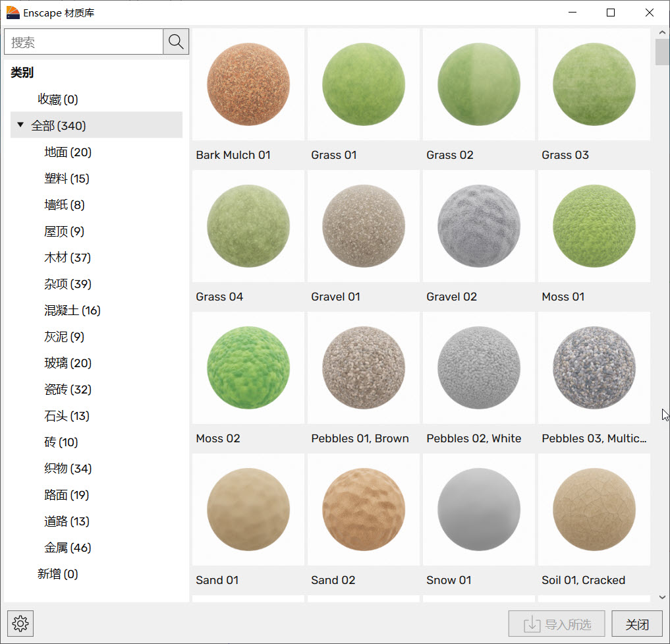Close the Enscape 材质库 window
Image resolution: width=670 pixels, height=644 pixels.
[649, 13]
